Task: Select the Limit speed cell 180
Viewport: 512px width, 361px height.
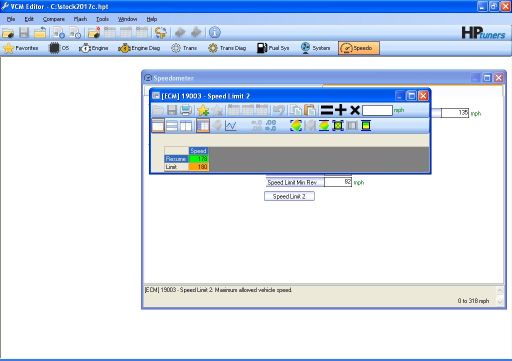Action: click(x=199, y=167)
